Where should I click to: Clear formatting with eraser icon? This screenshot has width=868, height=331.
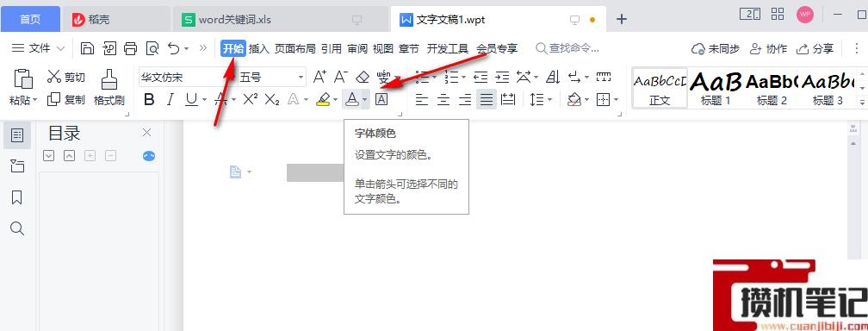[362, 77]
